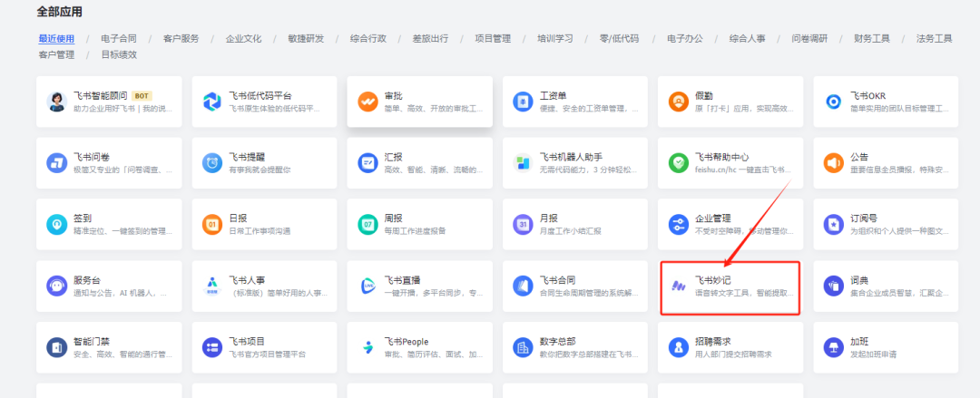Click the 日常工作事项沟通 description text
The image size is (980, 398).
[x=260, y=231]
